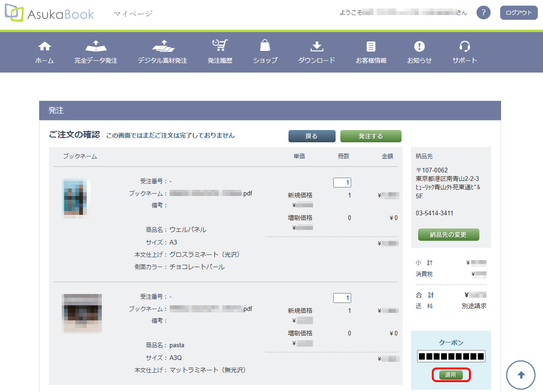Click the pasta product thumbnail
Viewport: 543px width, 392px height.
pos(82,313)
